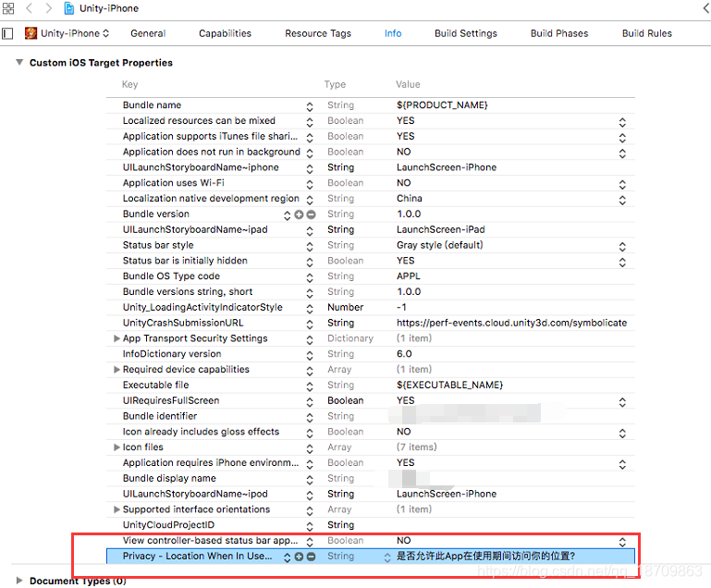Collapse Custom iOS Target Properties section
The height and width of the screenshot is (588, 711).
point(19,62)
